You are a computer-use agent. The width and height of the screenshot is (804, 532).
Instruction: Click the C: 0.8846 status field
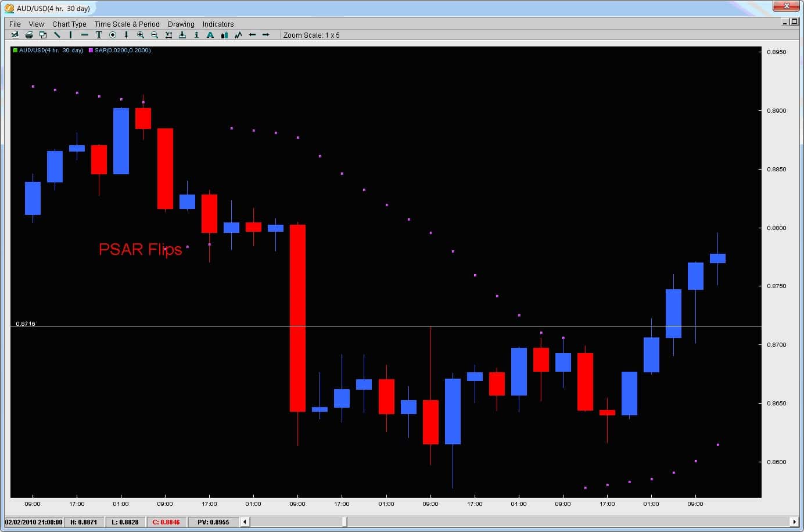click(x=167, y=522)
